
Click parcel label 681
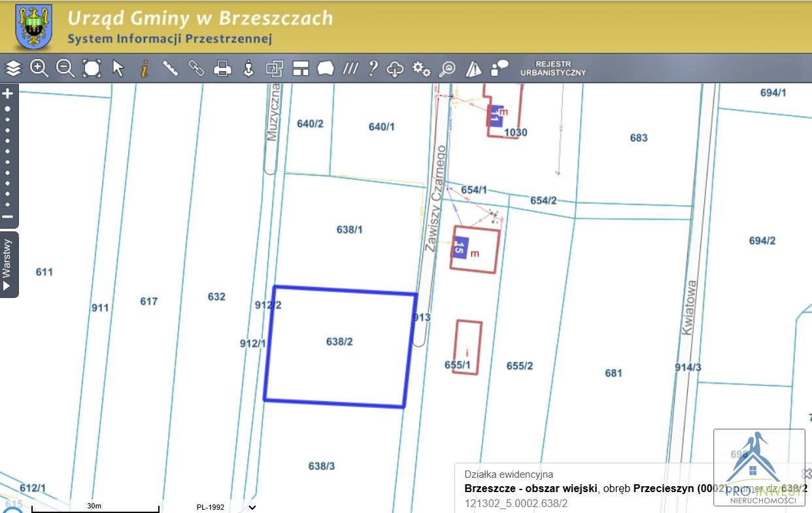click(x=613, y=373)
